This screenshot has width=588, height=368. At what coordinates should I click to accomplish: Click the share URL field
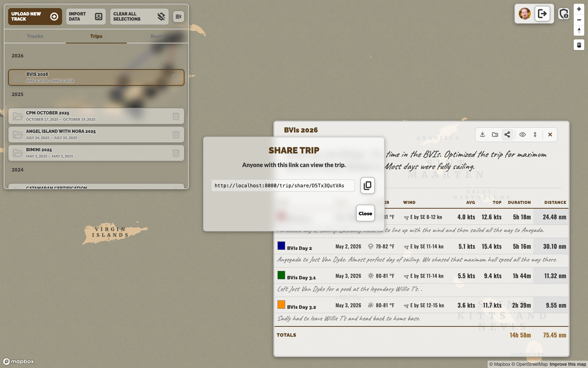click(x=283, y=185)
